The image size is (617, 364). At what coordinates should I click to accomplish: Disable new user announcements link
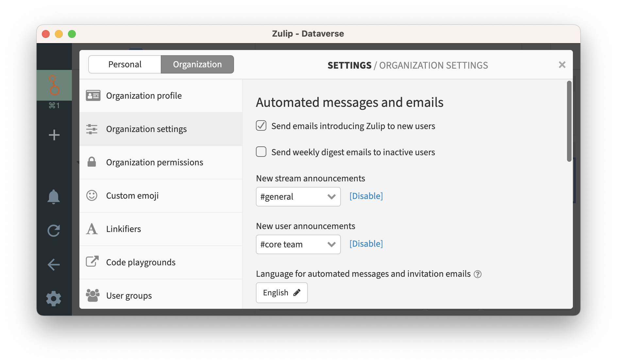(x=366, y=244)
